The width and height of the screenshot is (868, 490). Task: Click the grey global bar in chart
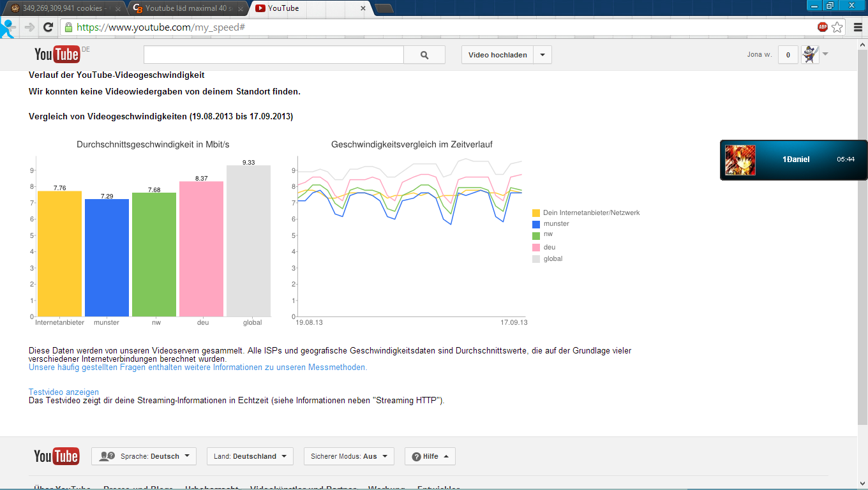tap(248, 241)
